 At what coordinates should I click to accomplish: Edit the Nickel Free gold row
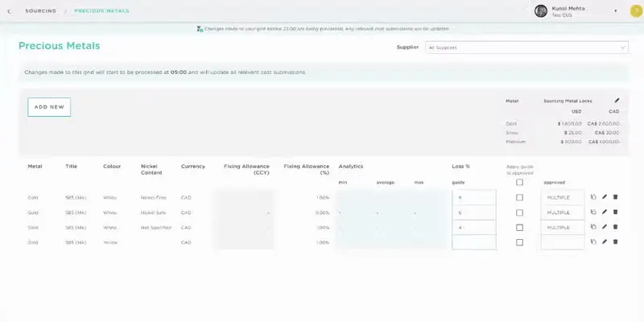click(x=605, y=197)
